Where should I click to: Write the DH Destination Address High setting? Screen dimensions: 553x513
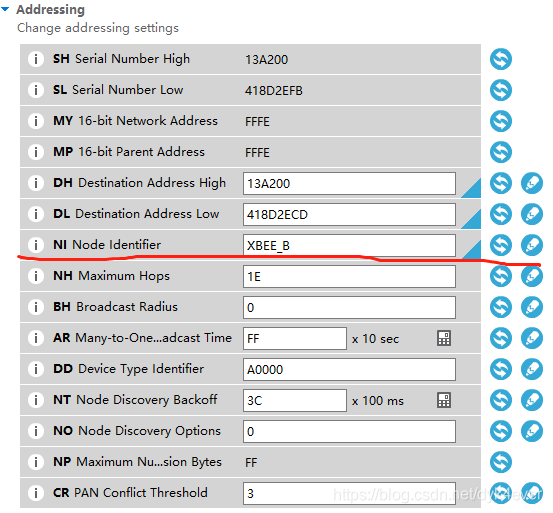[x=532, y=183]
